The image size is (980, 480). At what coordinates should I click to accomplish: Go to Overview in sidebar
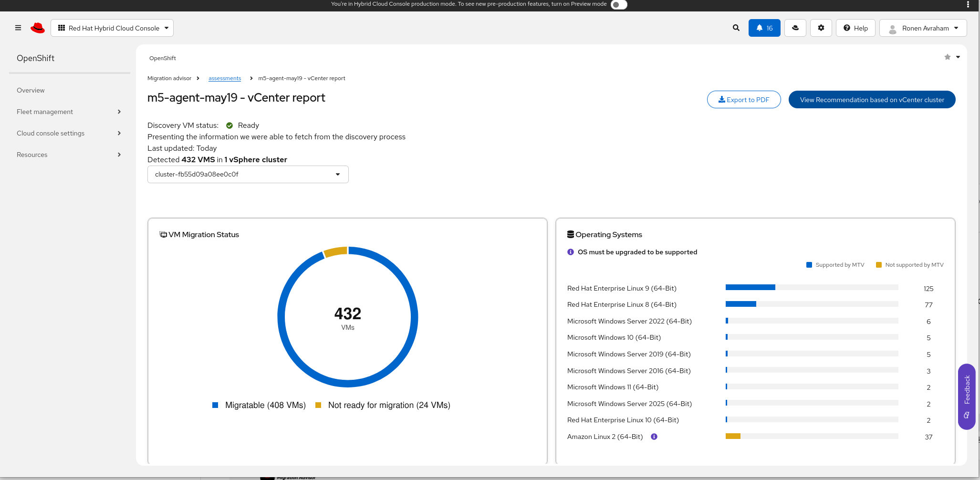pos(31,90)
